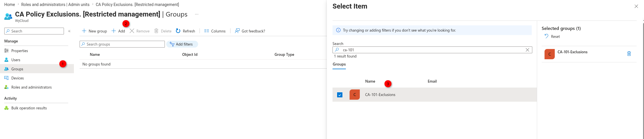The image size is (644, 139).
Task: Click CA Policy Exclusions admin unit icon
Action: [x=8, y=17]
